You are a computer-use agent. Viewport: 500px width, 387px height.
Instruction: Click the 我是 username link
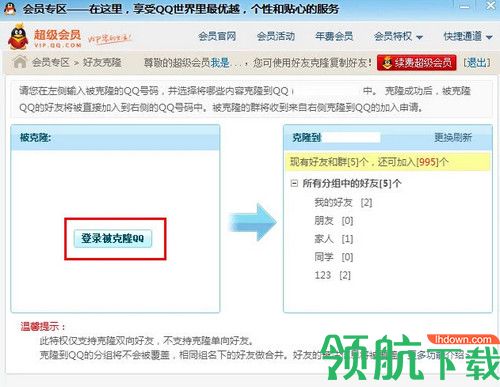point(220,62)
